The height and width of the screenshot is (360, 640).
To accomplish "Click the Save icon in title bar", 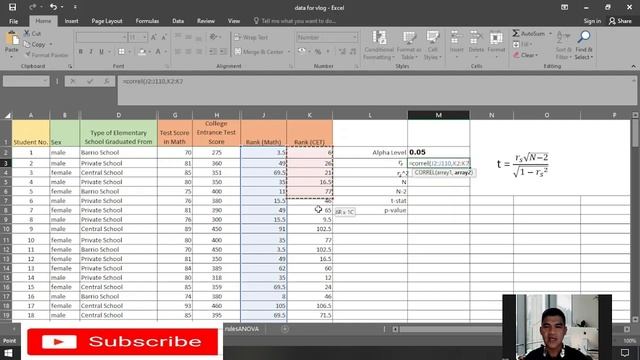I will coord(13,7).
